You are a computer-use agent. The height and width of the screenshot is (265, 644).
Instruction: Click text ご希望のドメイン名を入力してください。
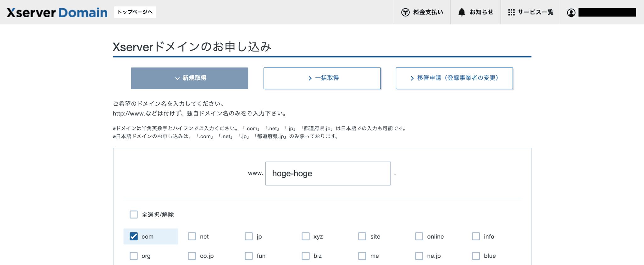169,104
